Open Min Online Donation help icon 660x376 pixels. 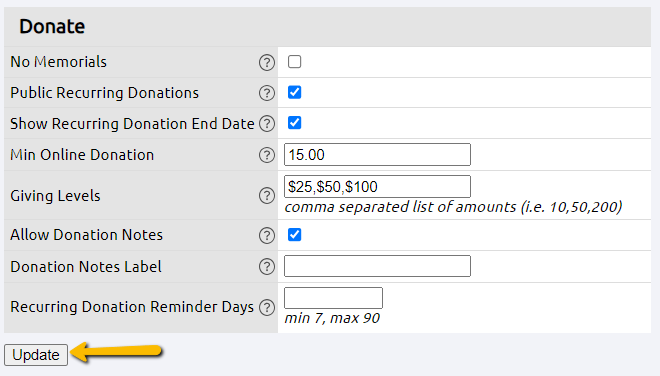(266, 155)
